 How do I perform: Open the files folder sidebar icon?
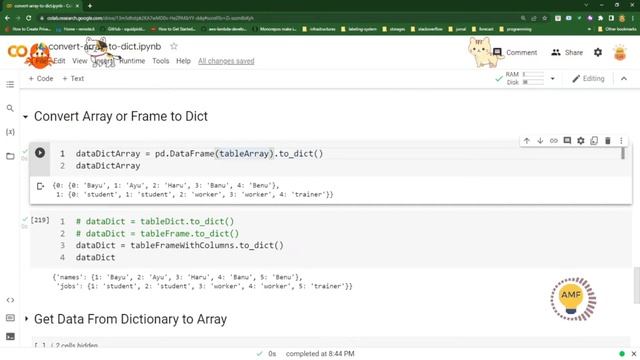10,156
